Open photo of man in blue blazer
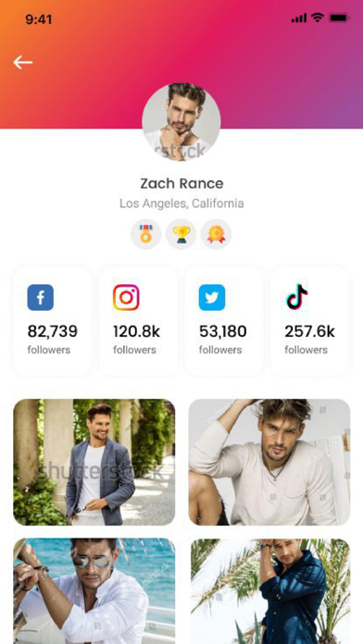 94,462
